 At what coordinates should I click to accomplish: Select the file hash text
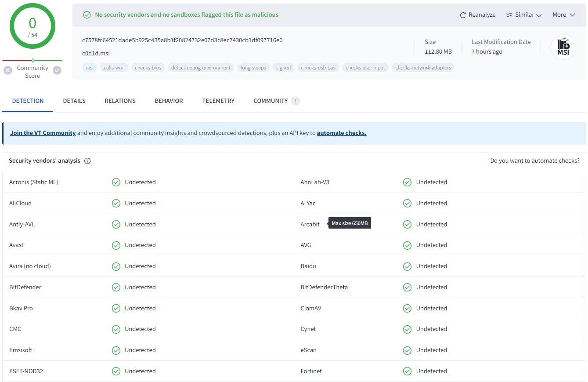tap(182, 40)
